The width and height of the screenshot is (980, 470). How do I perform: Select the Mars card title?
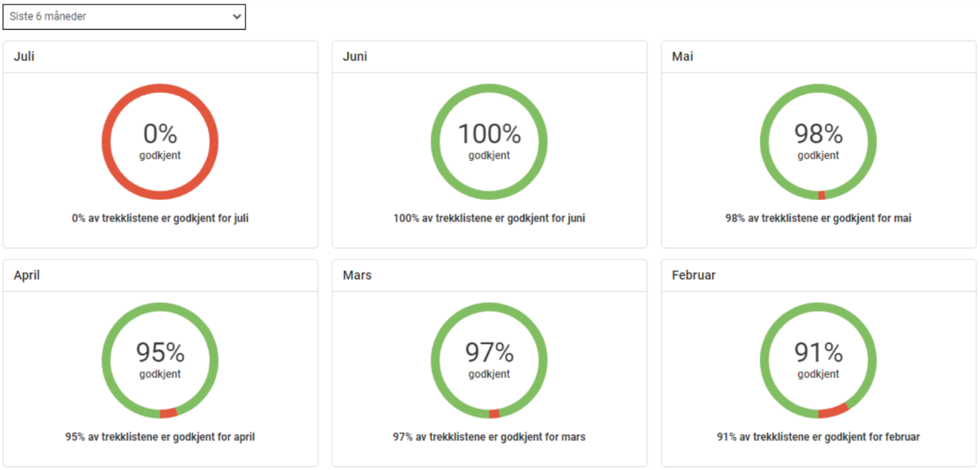point(357,276)
